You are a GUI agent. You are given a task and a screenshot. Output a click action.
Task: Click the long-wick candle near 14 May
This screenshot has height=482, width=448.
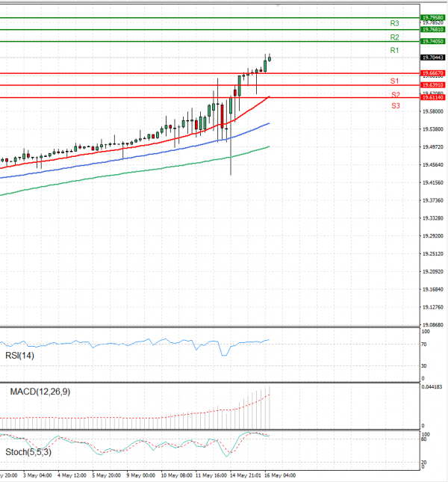coord(231,135)
